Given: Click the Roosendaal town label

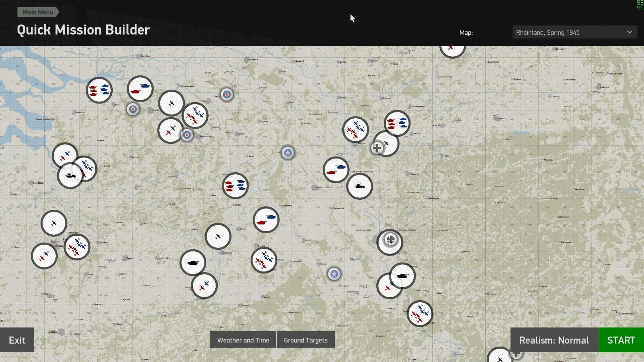Looking at the screenshot, I should coord(80,112).
